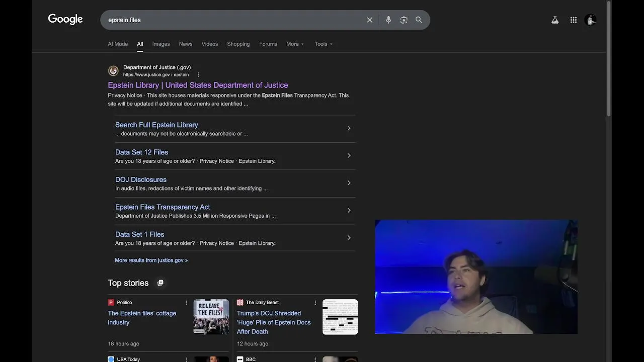Switch to News tab
This screenshot has height=362, width=644.
(x=186, y=44)
